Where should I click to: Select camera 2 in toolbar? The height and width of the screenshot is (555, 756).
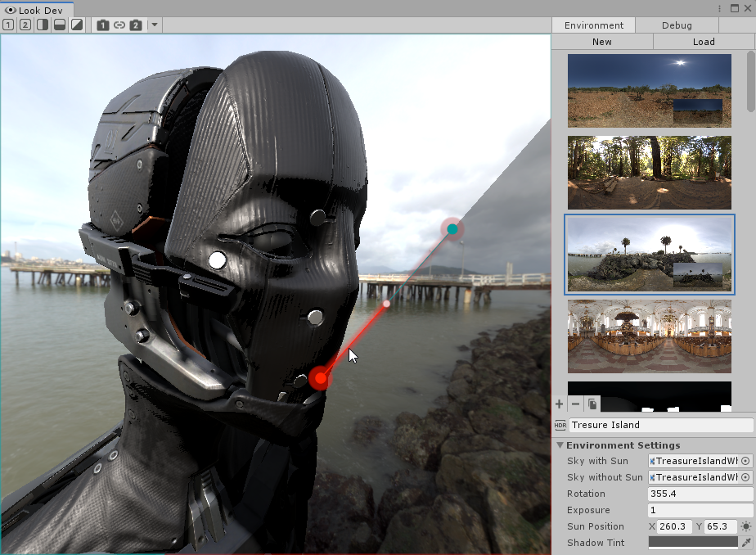(x=136, y=25)
